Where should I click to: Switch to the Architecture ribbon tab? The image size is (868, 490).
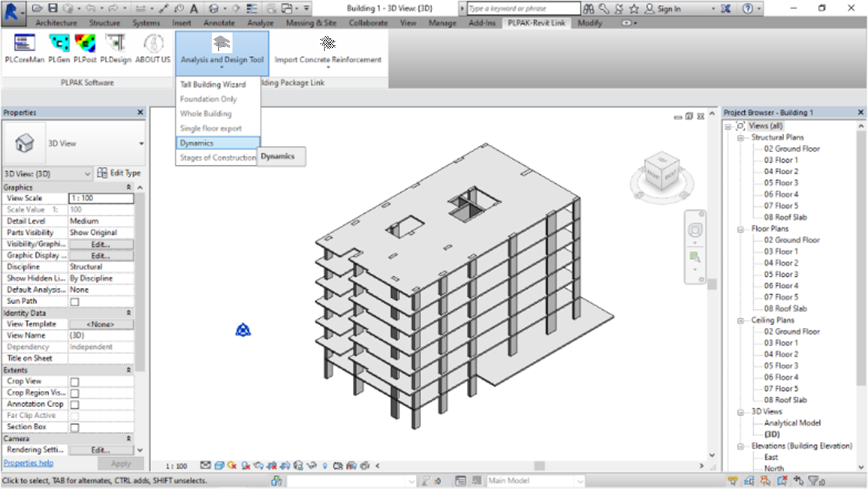click(56, 23)
